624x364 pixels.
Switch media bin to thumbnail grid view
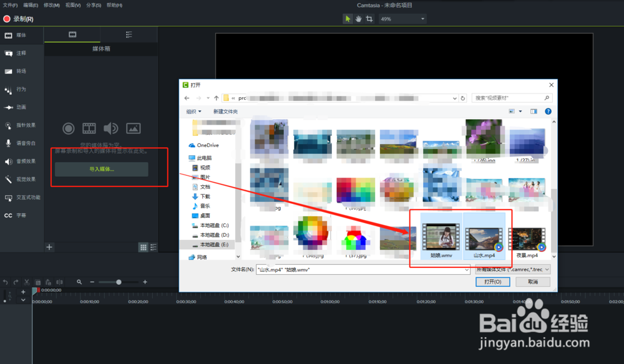144,247
